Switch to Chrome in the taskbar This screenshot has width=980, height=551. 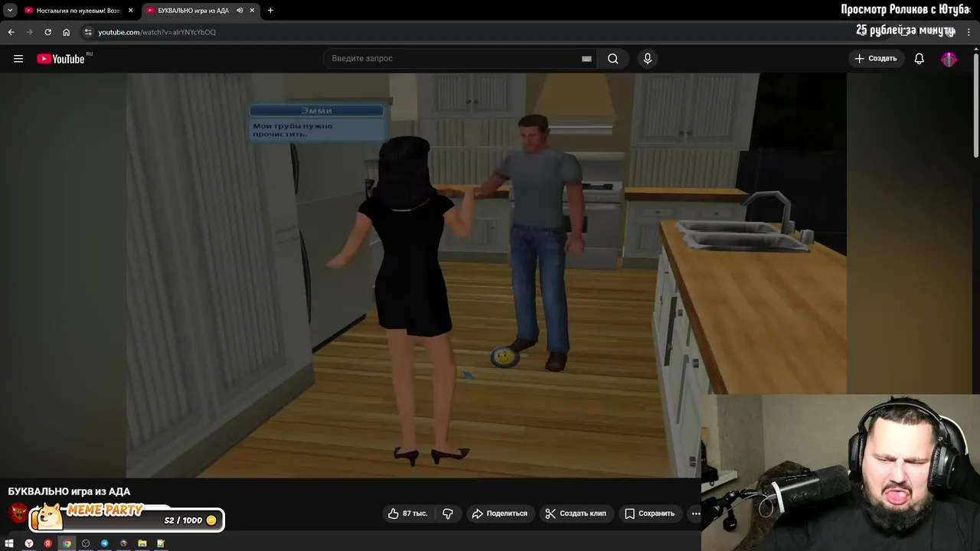(x=67, y=543)
